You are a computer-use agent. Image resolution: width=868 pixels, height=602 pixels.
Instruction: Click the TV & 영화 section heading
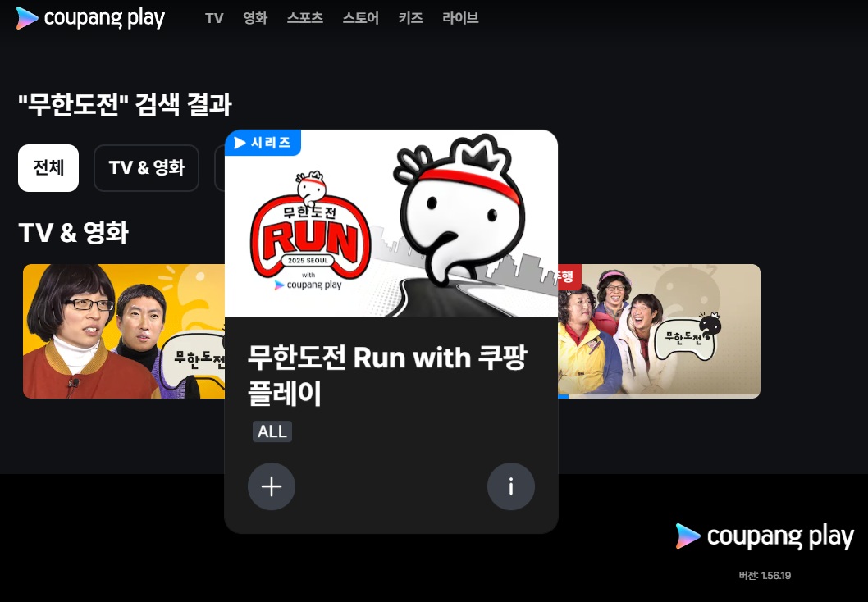click(74, 232)
